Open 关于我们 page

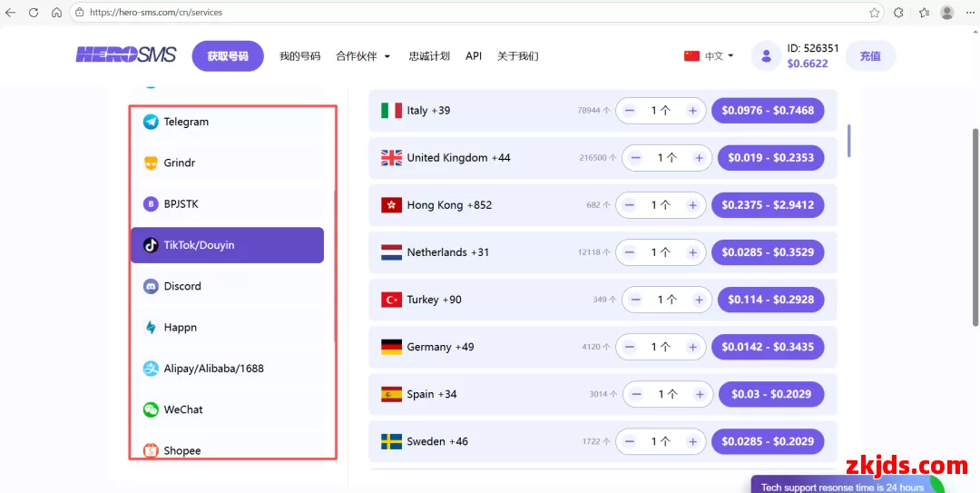click(x=517, y=56)
